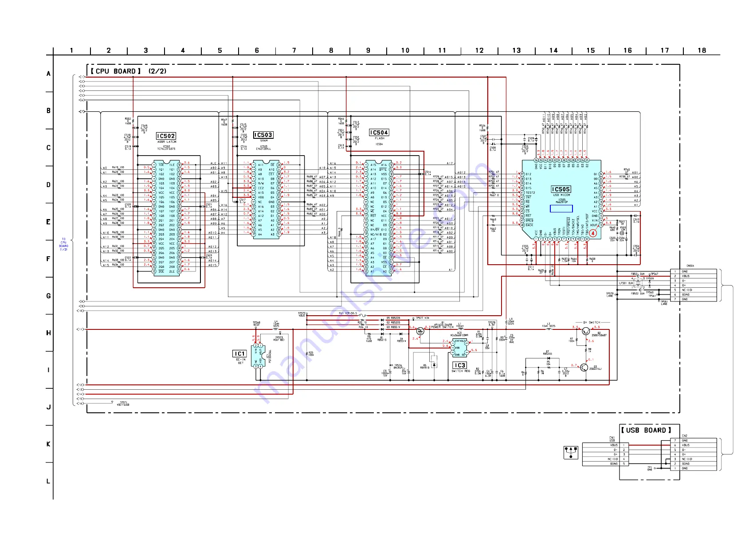Click the IC505 boxed label

tap(561, 189)
